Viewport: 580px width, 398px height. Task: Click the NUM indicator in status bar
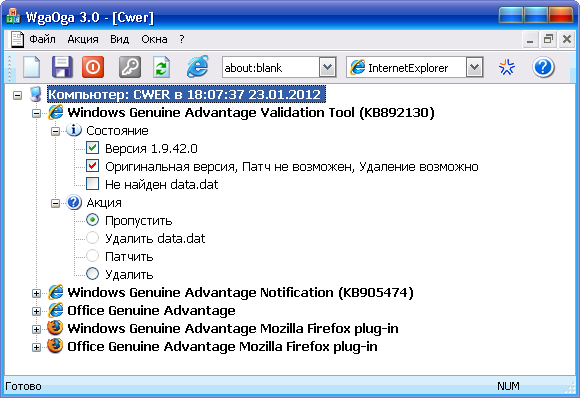[508, 386]
